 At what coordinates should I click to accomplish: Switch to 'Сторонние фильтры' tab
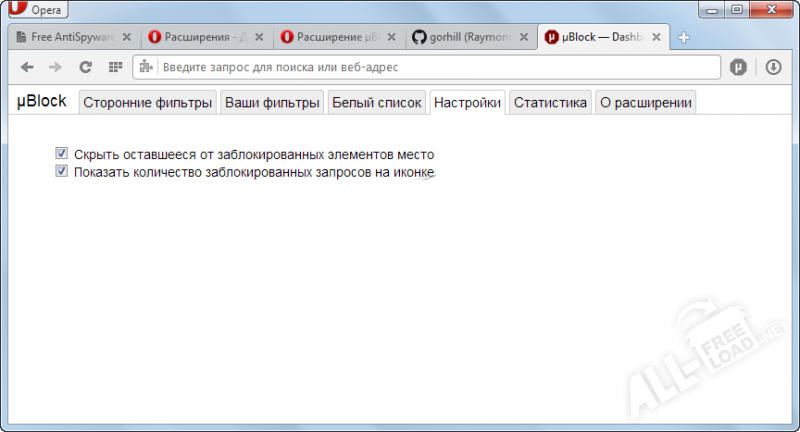148,102
